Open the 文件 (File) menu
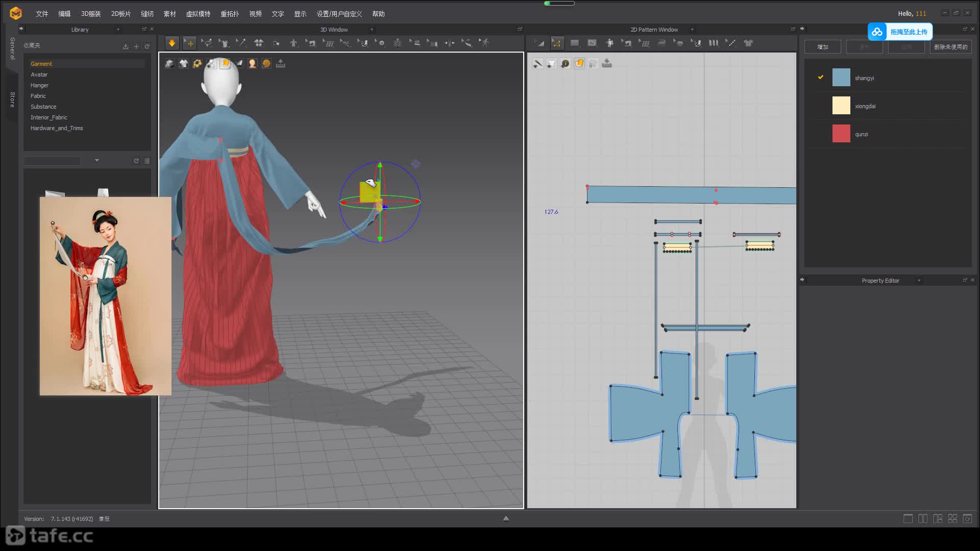The height and width of the screenshot is (551, 980). pyautogui.click(x=42, y=14)
